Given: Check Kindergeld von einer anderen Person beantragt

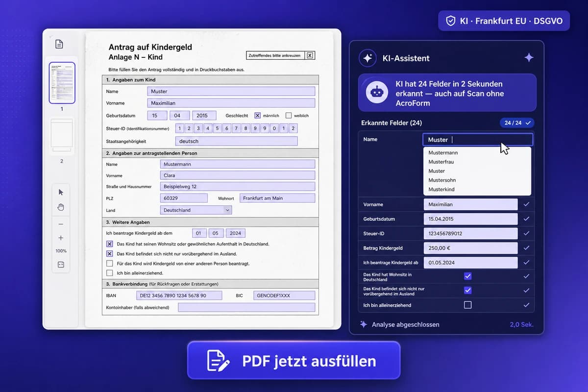Looking at the screenshot, I should [110, 264].
